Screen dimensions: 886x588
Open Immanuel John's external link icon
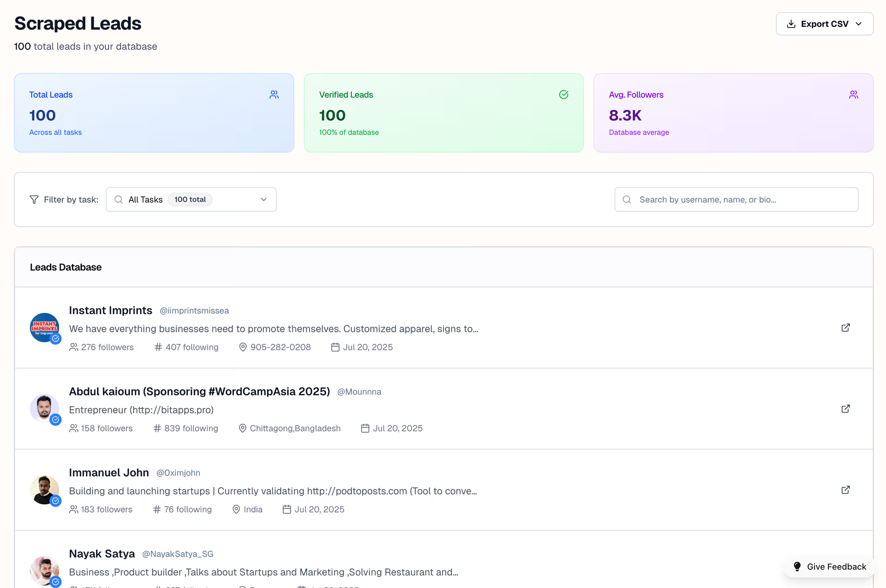point(845,490)
